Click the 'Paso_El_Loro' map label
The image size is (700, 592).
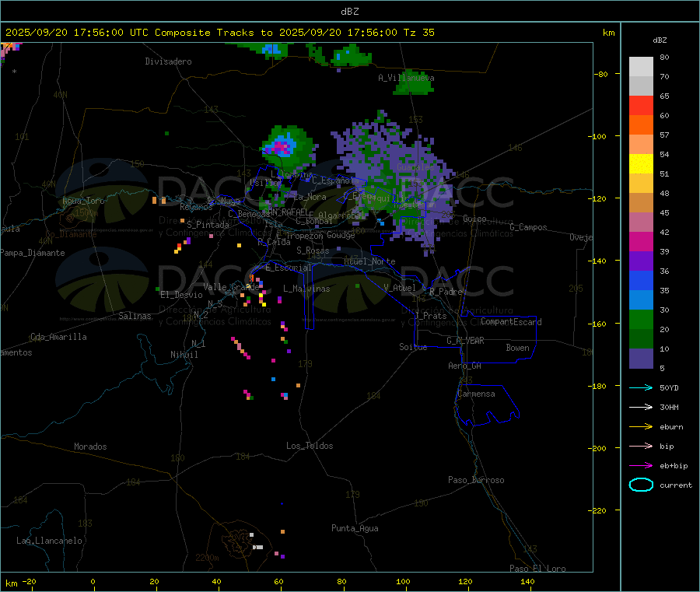coord(537,568)
